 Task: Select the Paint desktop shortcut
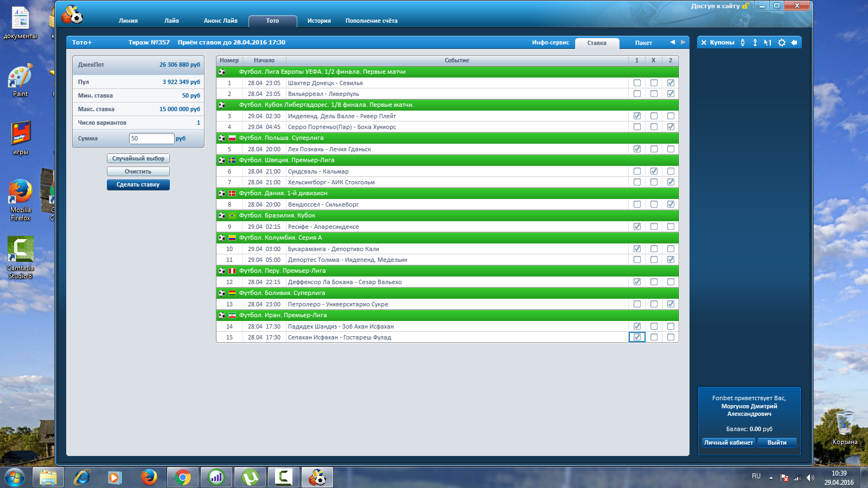point(20,80)
